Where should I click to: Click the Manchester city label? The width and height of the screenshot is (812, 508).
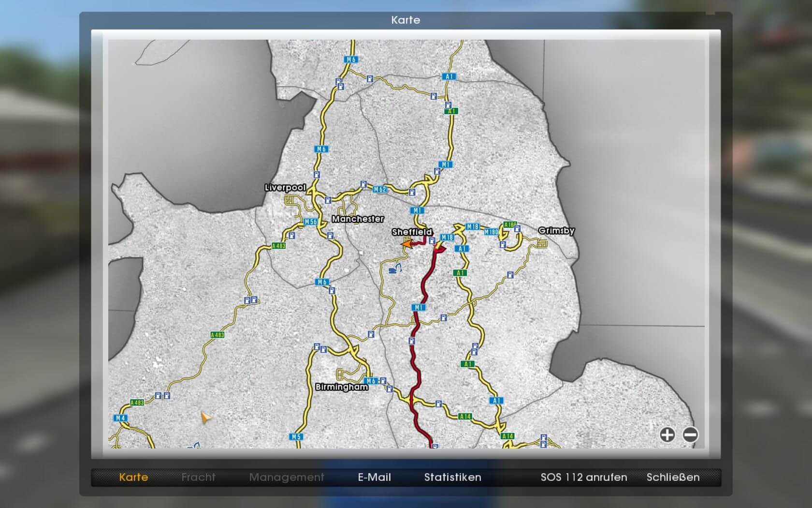[x=358, y=219]
